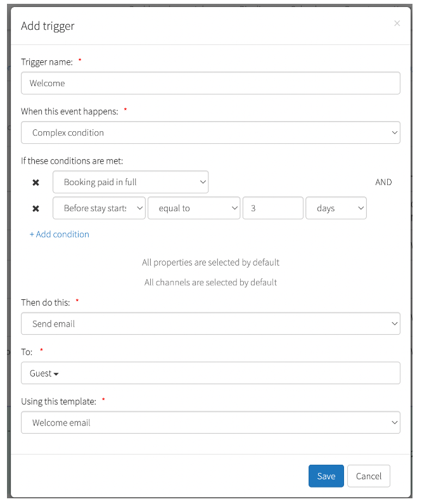This screenshot has height=504, width=422.
Task: Open the Then do this dropdown
Action: click(210, 323)
